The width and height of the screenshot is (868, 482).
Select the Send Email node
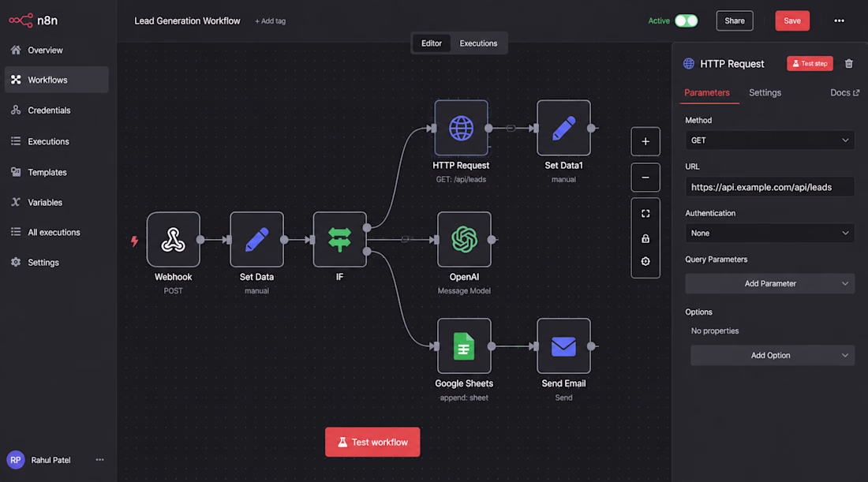coord(563,346)
